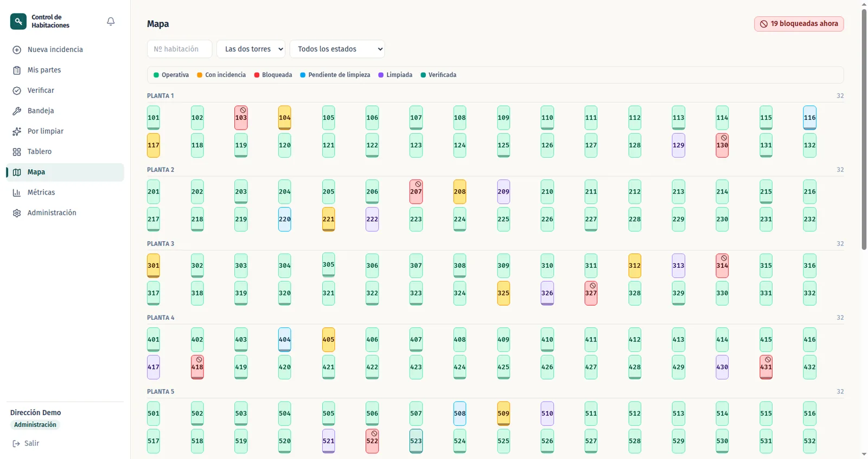The width and height of the screenshot is (868, 459).
Task: Expand the Todos los estados filter
Action: tap(337, 49)
